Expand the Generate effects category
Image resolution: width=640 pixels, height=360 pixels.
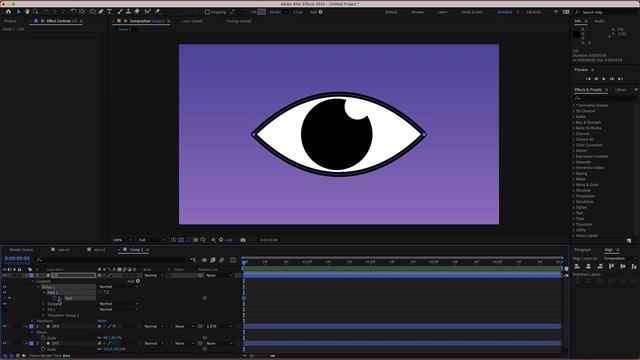(574, 162)
